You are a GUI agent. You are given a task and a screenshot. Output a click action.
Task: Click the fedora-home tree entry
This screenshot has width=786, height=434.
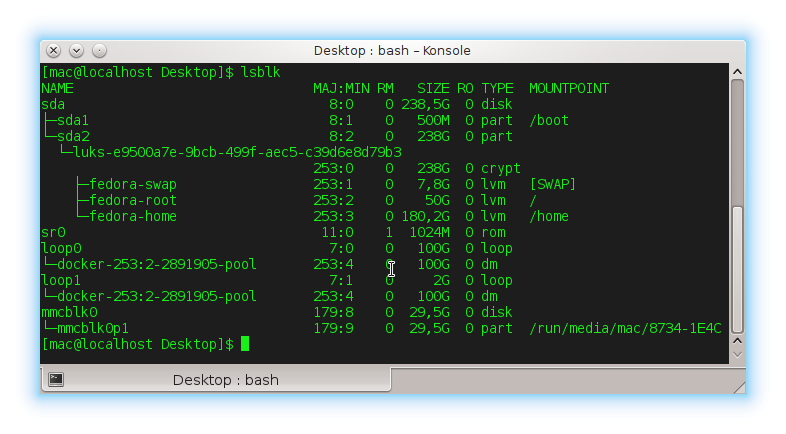point(132,216)
